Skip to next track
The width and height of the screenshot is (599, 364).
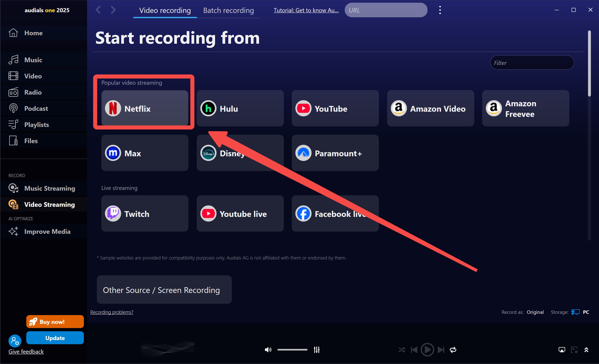coord(441,350)
